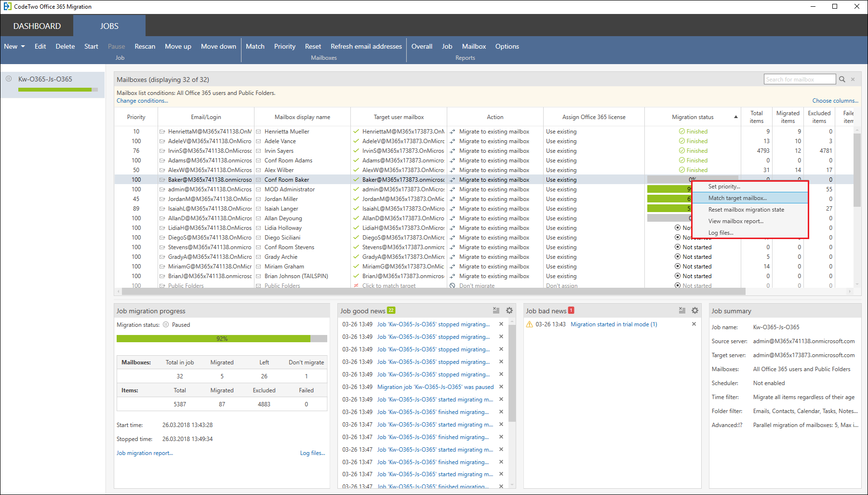Open Job bad news settings gear

pos(695,311)
